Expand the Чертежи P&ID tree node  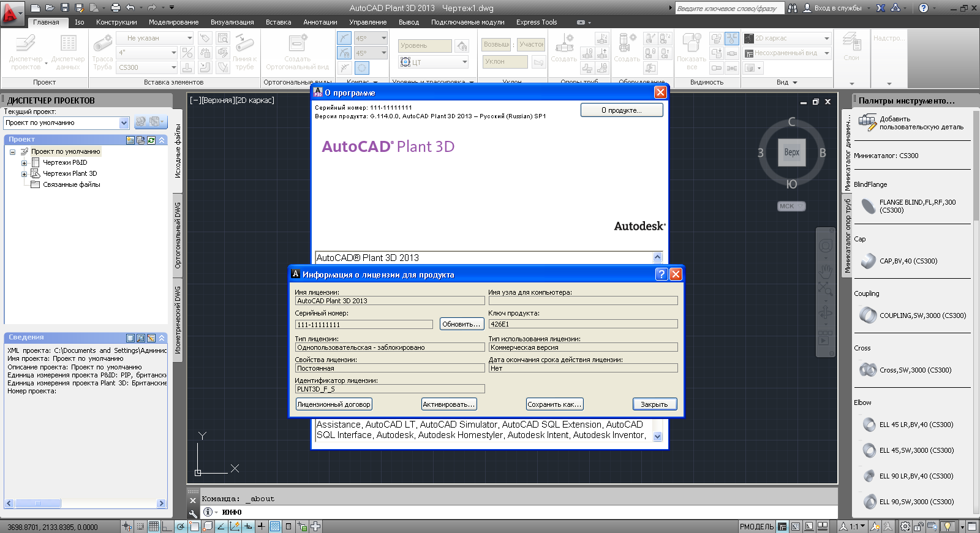click(x=24, y=163)
